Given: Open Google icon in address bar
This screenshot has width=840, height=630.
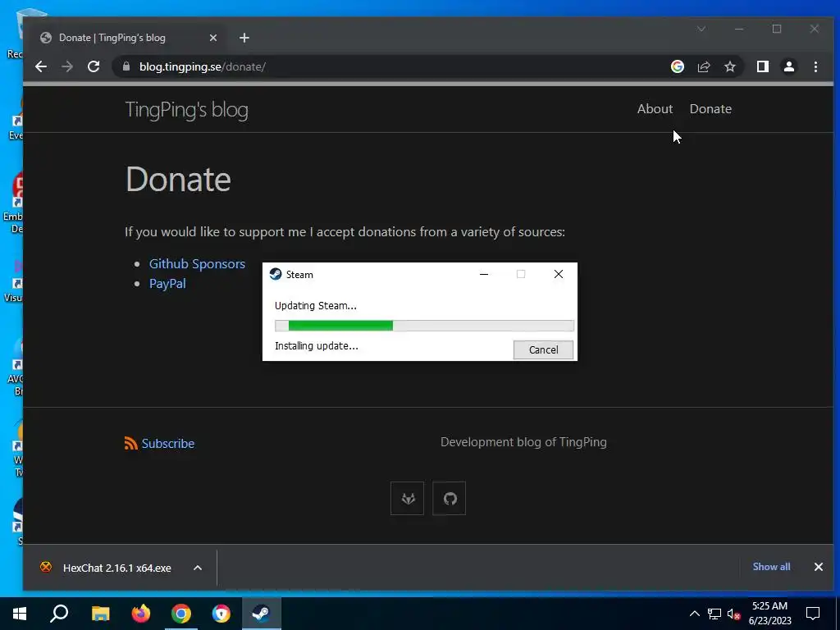Looking at the screenshot, I should pos(677,66).
